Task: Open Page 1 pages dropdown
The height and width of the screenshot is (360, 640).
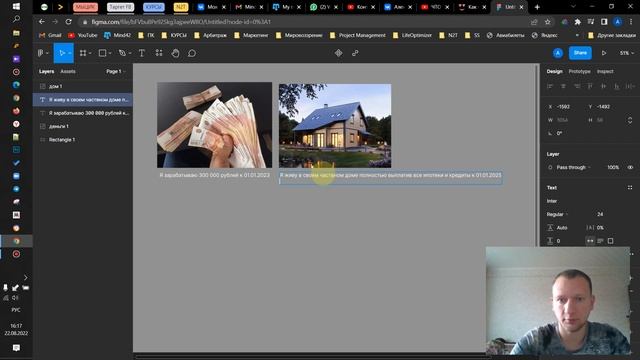Action: (116, 71)
